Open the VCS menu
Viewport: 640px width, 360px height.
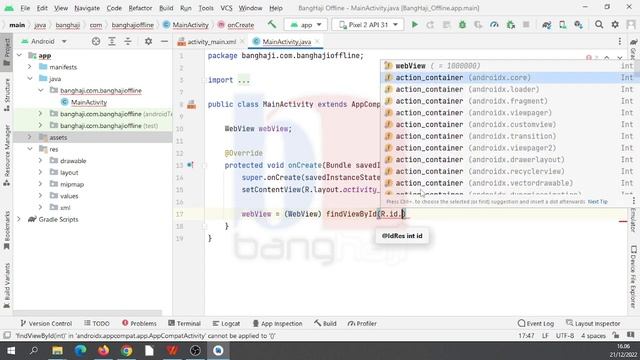[x=226, y=8]
